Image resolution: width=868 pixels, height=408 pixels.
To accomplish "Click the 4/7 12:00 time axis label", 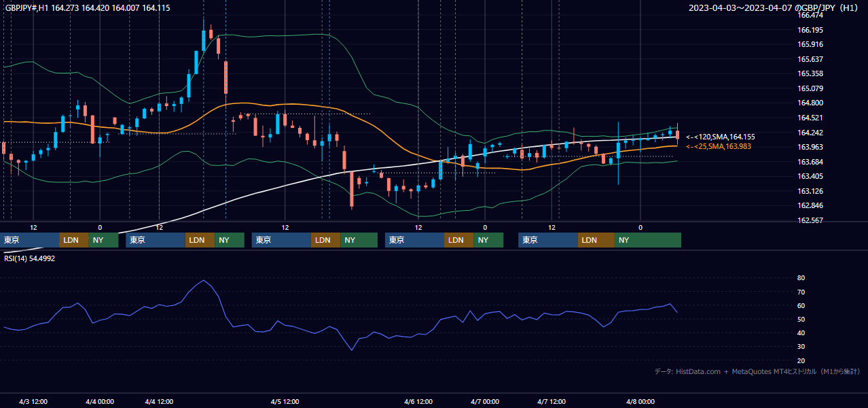I will tap(551, 402).
